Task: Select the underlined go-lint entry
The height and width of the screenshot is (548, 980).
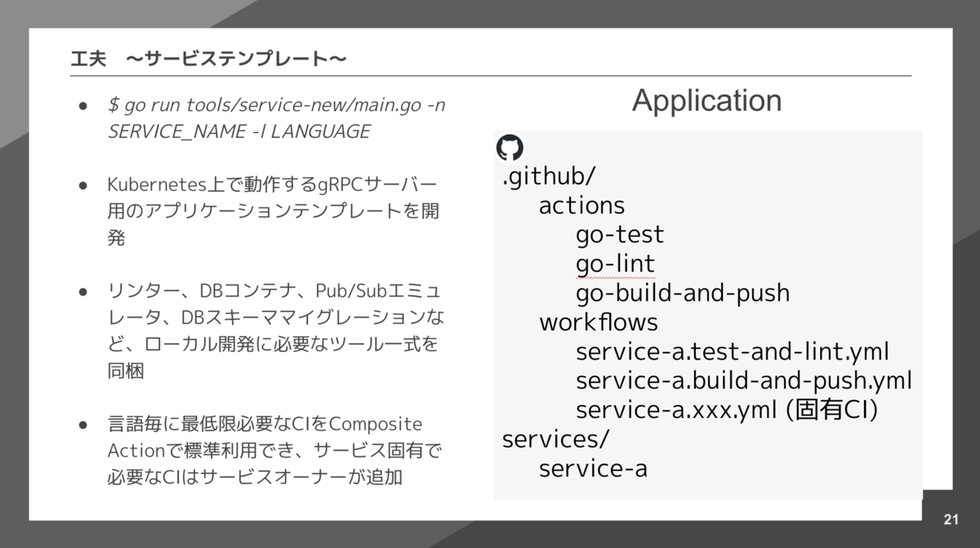Action: pos(615,264)
